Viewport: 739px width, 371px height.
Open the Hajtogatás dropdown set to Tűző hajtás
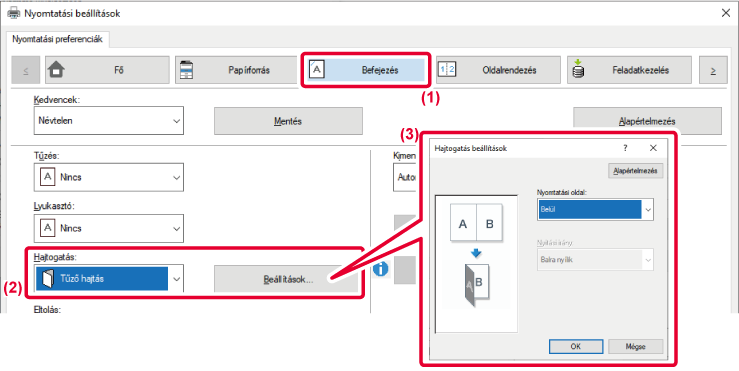(109, 279)
